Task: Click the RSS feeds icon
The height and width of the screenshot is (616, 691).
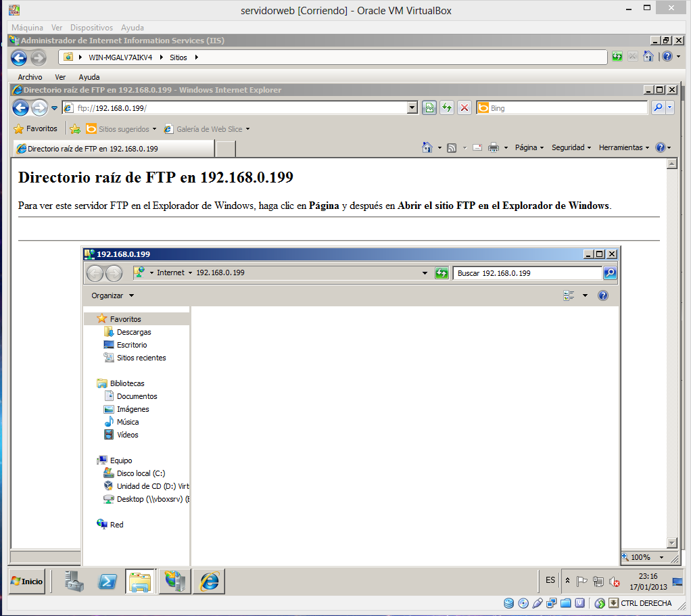Action: point(452,148)
